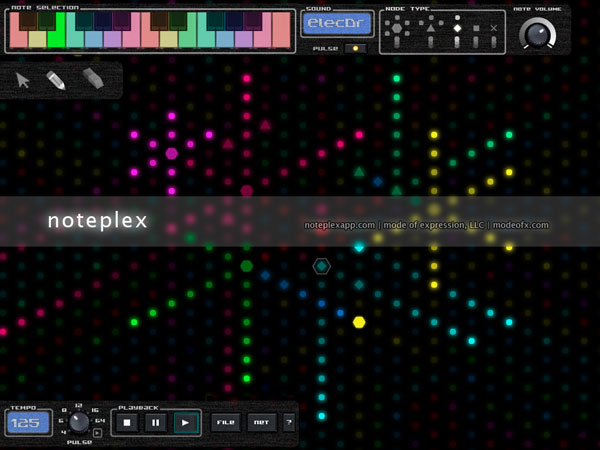Set the pulse dial to 16
600x450 pixels.
[x=95, y=410]
